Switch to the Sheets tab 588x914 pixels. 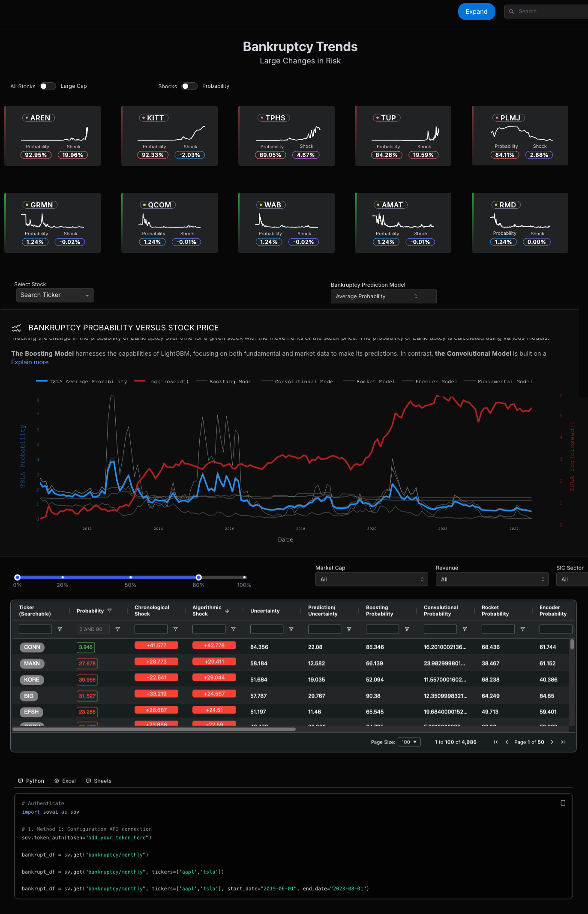click(x=99, y=781)
